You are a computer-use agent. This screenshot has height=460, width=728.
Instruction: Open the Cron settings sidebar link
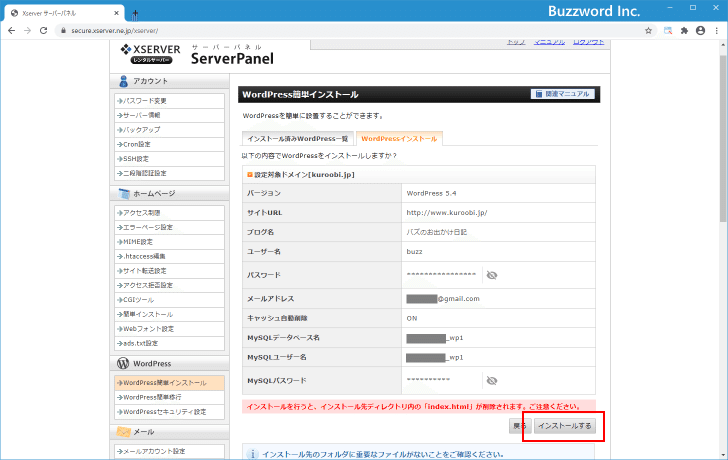click(169, 144)
